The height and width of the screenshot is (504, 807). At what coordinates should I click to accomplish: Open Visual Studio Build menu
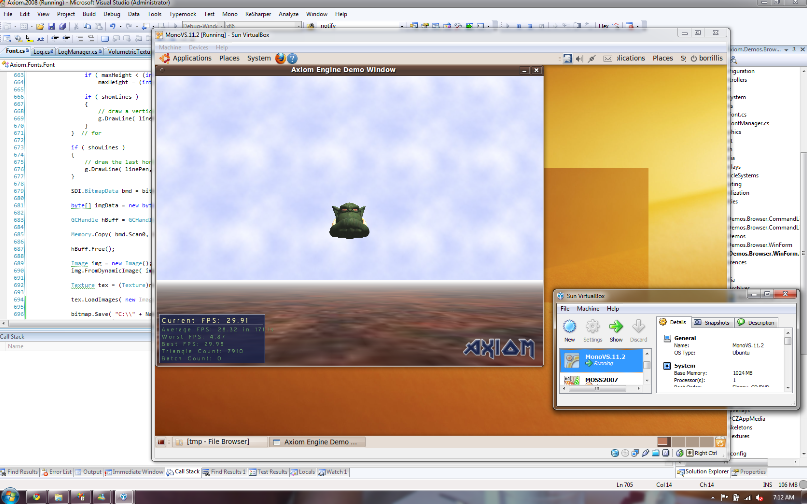89,14
